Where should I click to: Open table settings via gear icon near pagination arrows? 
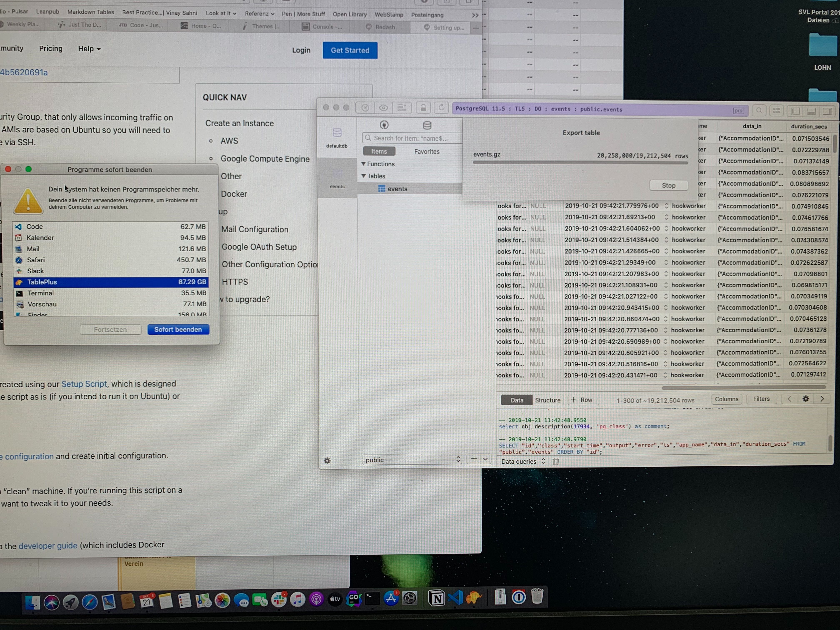(805, 399)
